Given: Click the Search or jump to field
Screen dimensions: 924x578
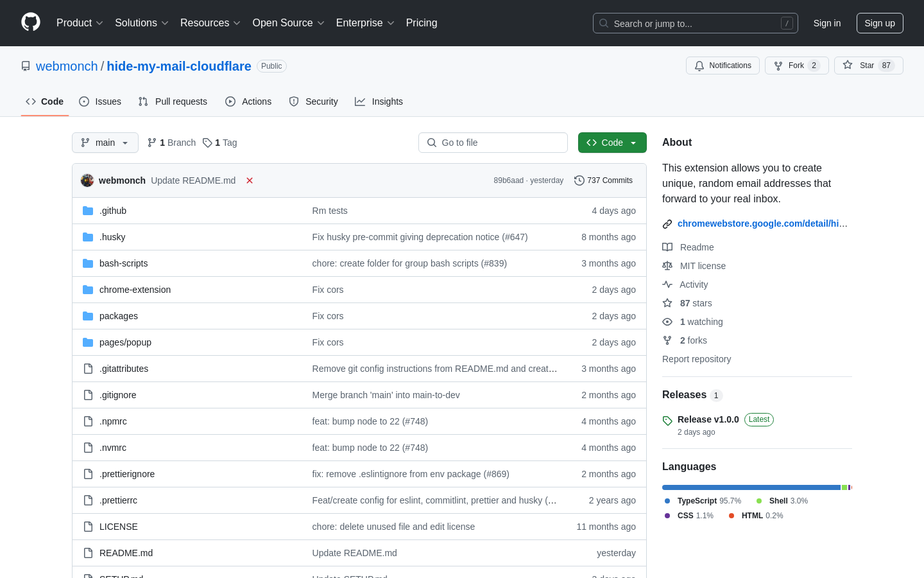Looking at the screenshot, I should (x=696, y=23).
